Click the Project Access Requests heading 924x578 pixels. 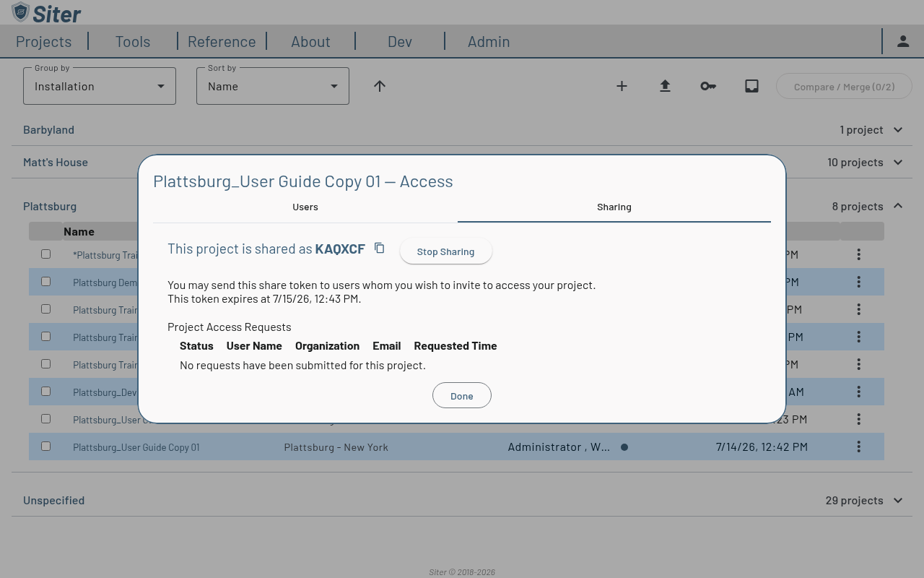tap(230, 327)
